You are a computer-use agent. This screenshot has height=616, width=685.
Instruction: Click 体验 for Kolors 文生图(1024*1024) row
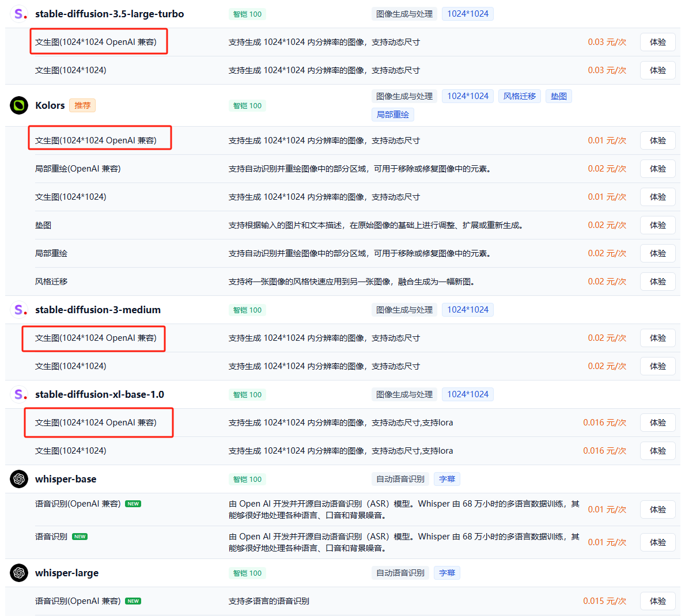[x=657, y=197]
